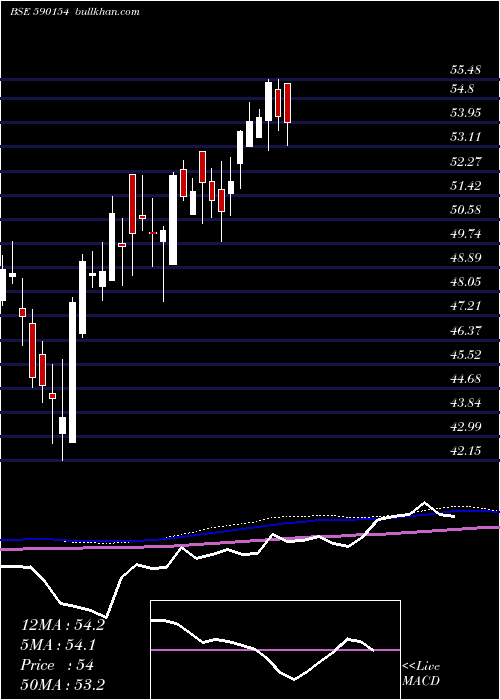Image resolution: width=500 pixels, height=700 pixels.
Task: Click the 42.15 price axis label
Action: 465,451
